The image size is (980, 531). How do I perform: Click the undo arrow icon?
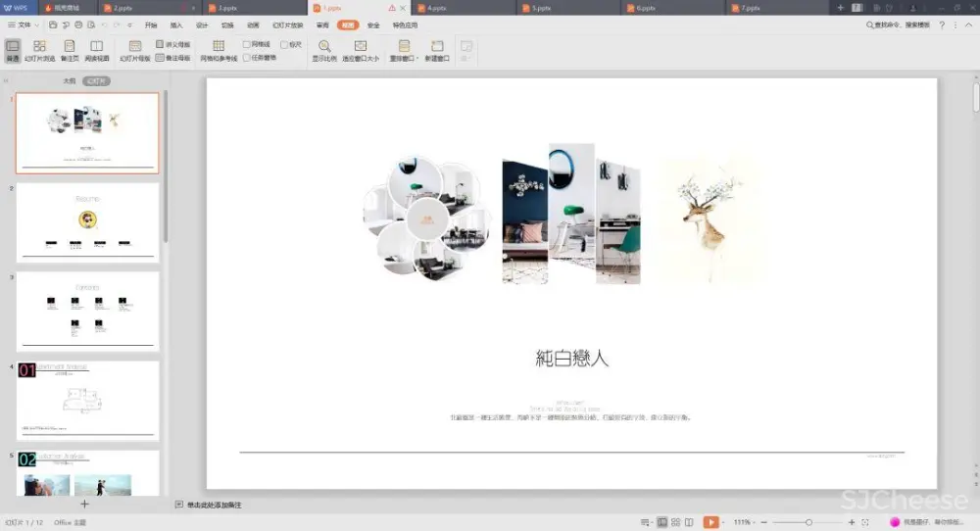(105, 25)
